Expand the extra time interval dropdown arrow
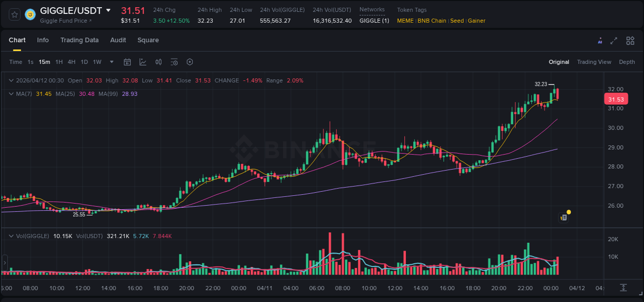Viewport: 644px width, 302px height. (111, 62)
